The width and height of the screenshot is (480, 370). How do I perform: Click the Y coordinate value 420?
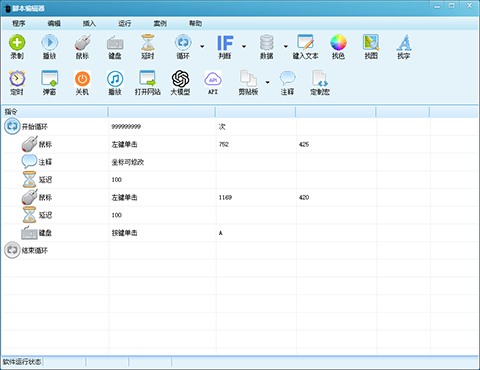[304, 197]
